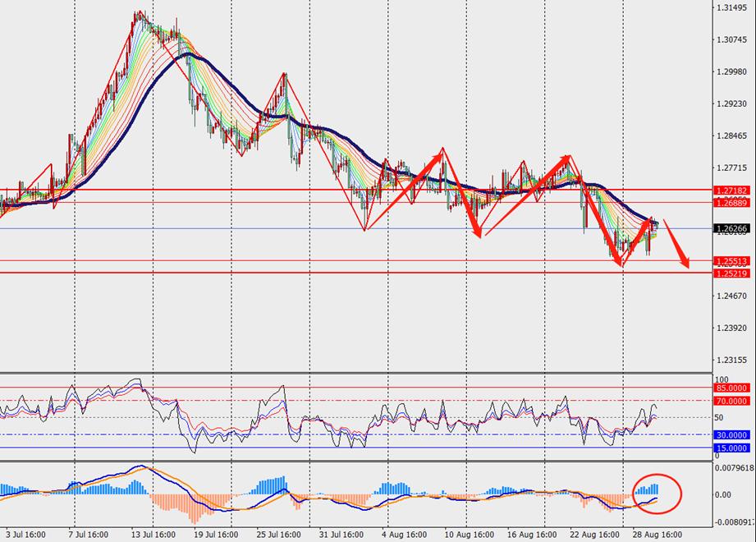The width and height of the screenshot is (756, 542).
Task: Click the 1.25219 red support price tag
Action: click(x=731, y=273)
